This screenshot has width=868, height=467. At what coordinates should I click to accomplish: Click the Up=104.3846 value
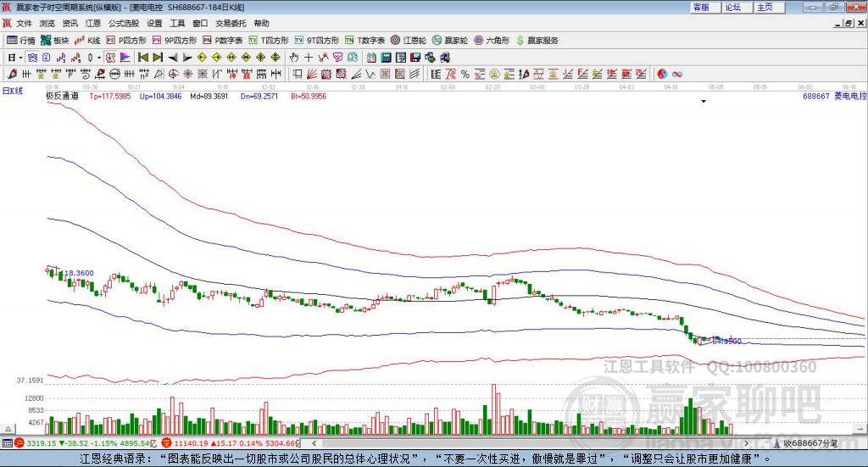pyautogui.click(x=160, y=97)
